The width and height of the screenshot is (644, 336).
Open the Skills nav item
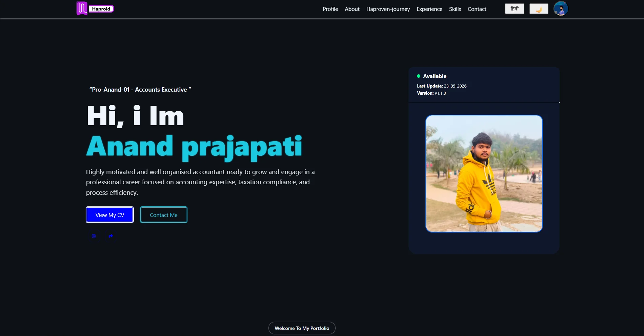[x=455, y=9]
